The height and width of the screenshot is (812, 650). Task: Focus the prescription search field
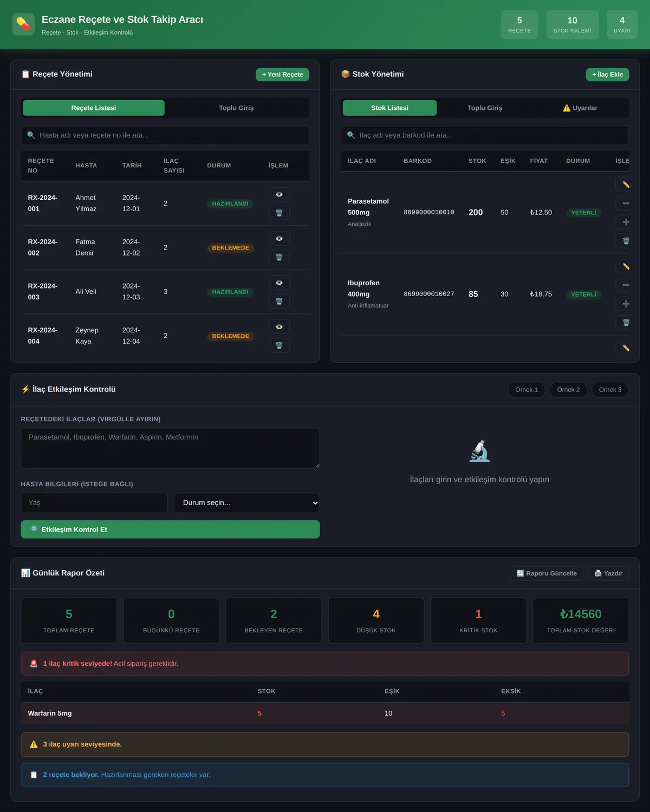(x=165, y=135)
